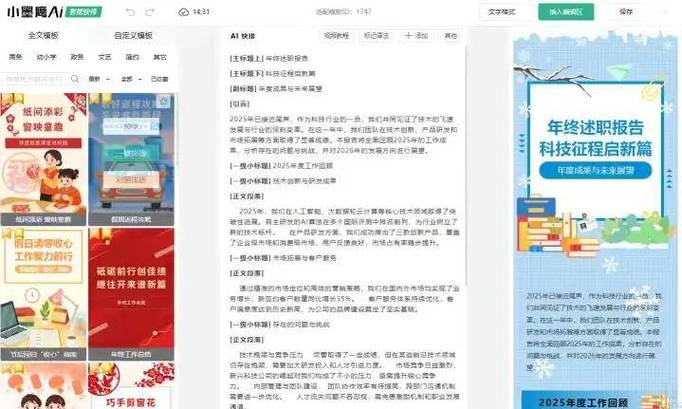Switch to the 全文模板 tab
Screen dimensions: 682x409
tap(43, 36)
